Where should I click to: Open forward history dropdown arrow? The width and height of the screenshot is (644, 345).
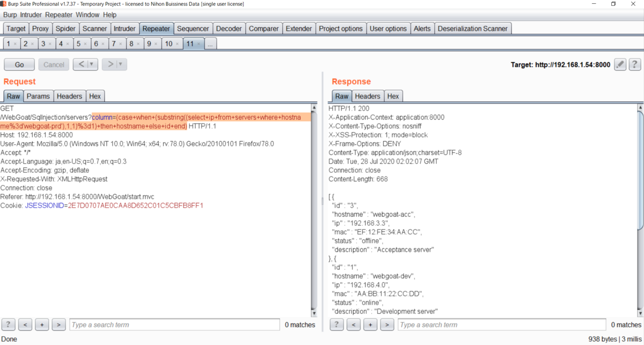click(121, 64)
